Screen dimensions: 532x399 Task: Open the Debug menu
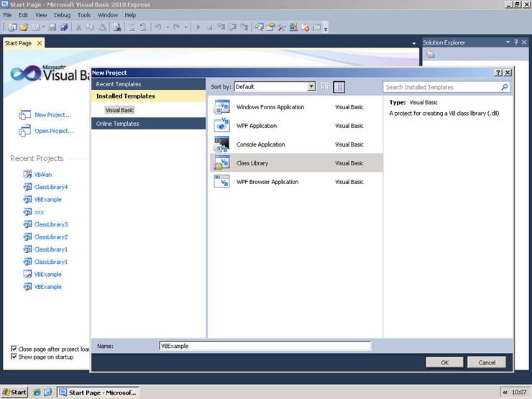click(x=62, y=15)
